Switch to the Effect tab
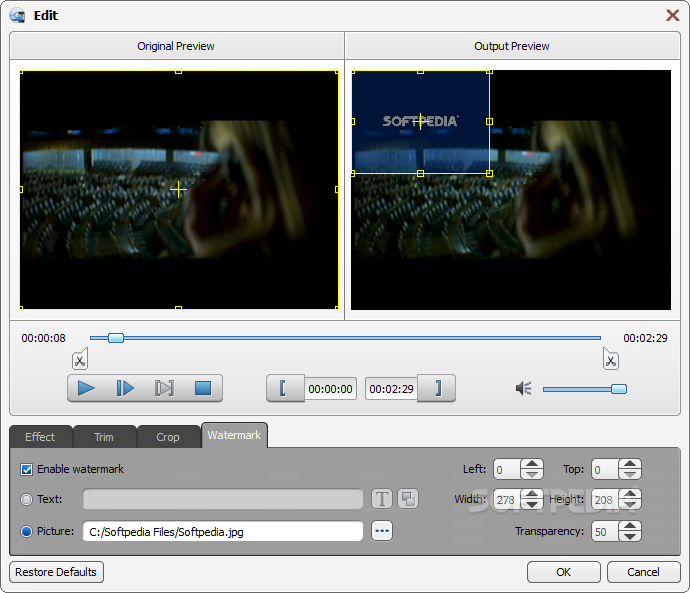Image resolution: width=690 pixels, height=593 pixels. (40, 437)
